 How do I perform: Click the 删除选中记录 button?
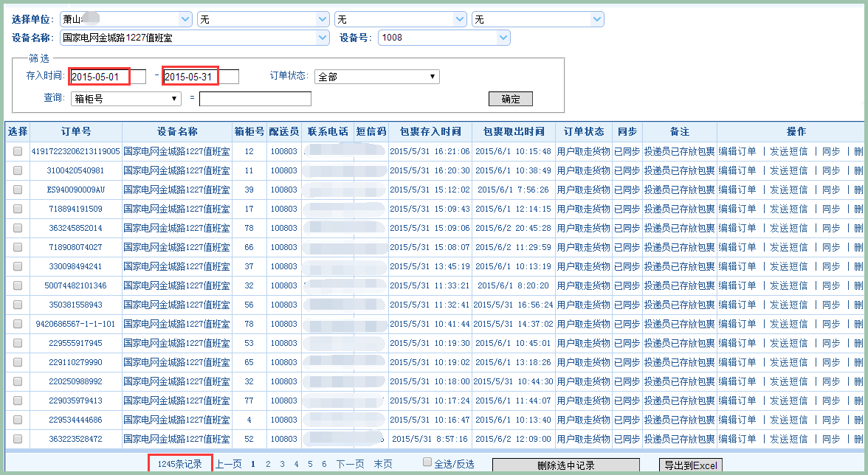[x=565, y=465]
